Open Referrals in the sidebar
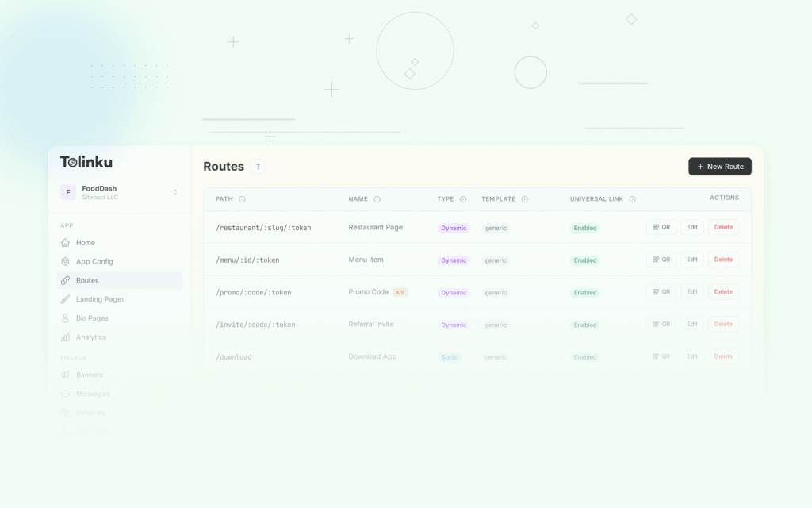The width and height of the screenshot is (812, 508). [x=120, y=413]
